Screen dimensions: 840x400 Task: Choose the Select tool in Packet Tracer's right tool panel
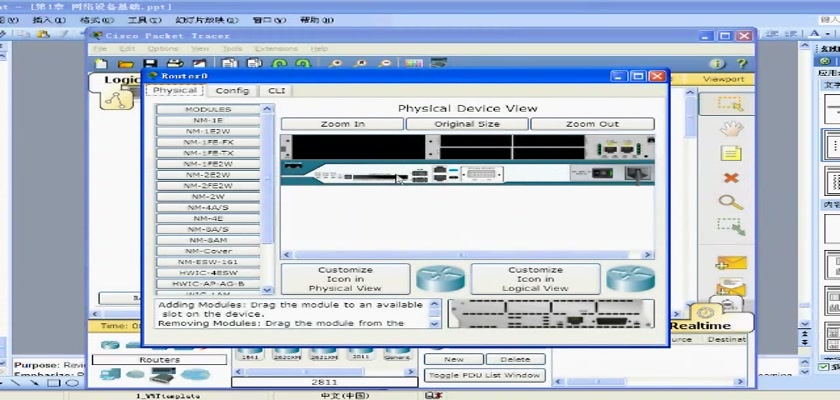[x=731, y=104]
